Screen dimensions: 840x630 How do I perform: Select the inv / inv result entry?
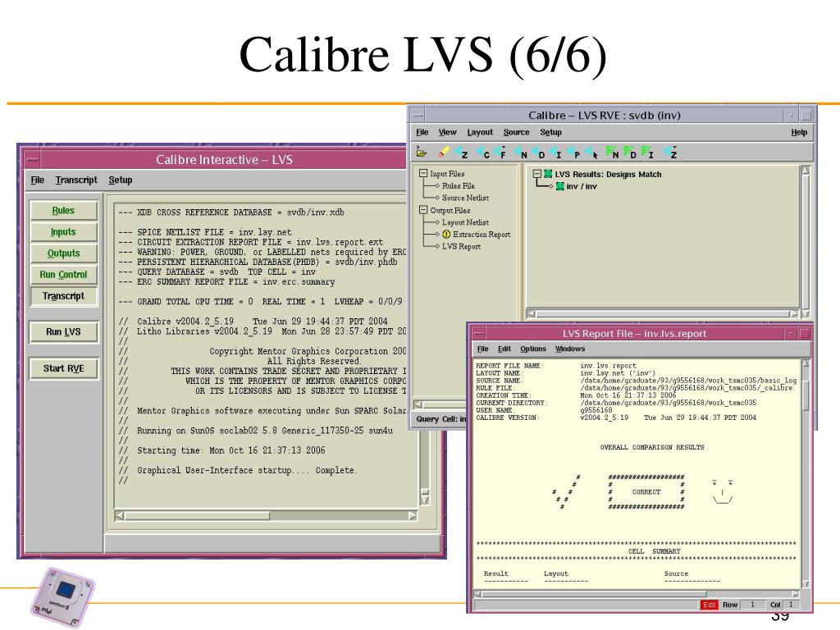pyautogui.click(x=582, y=186)
